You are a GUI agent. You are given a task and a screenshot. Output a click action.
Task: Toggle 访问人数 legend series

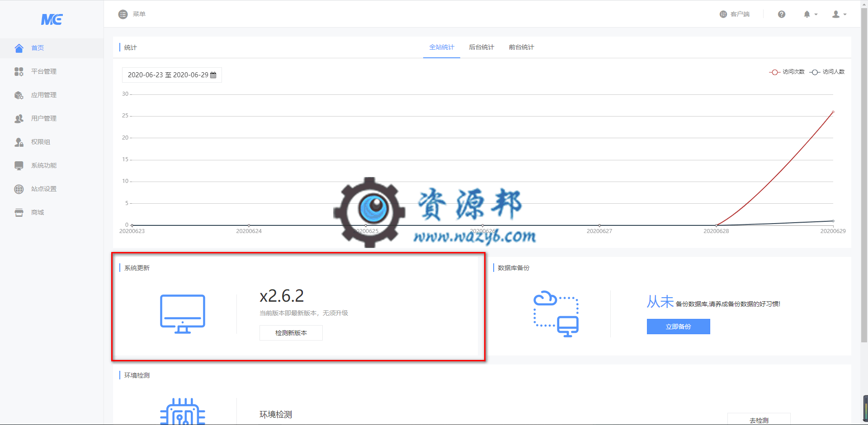[x=827, y=72]
